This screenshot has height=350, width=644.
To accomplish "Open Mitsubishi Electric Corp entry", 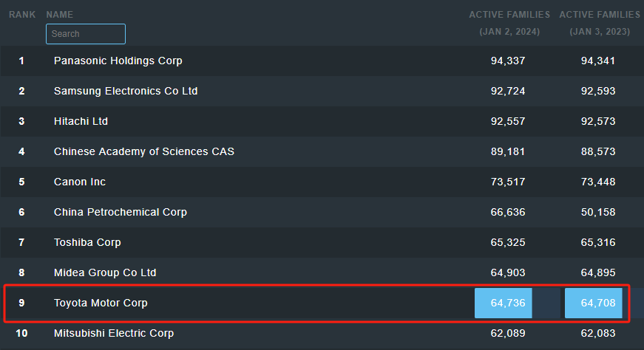I will (114, 333).
